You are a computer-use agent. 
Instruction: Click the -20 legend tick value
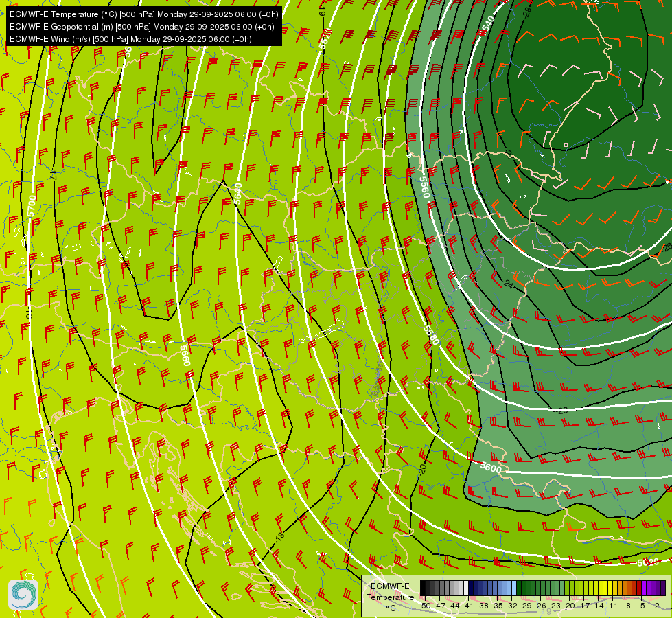(x=569, y=606)
